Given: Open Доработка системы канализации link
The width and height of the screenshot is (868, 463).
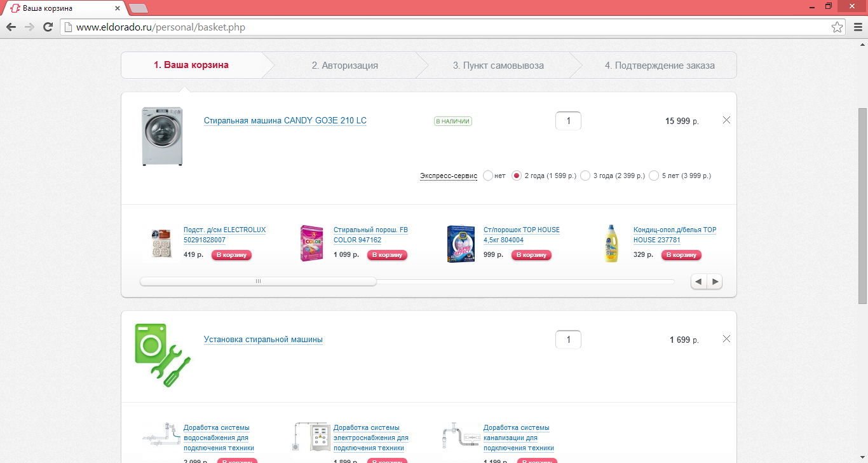Looking at the screenshot, I should (x=519, y=438).
